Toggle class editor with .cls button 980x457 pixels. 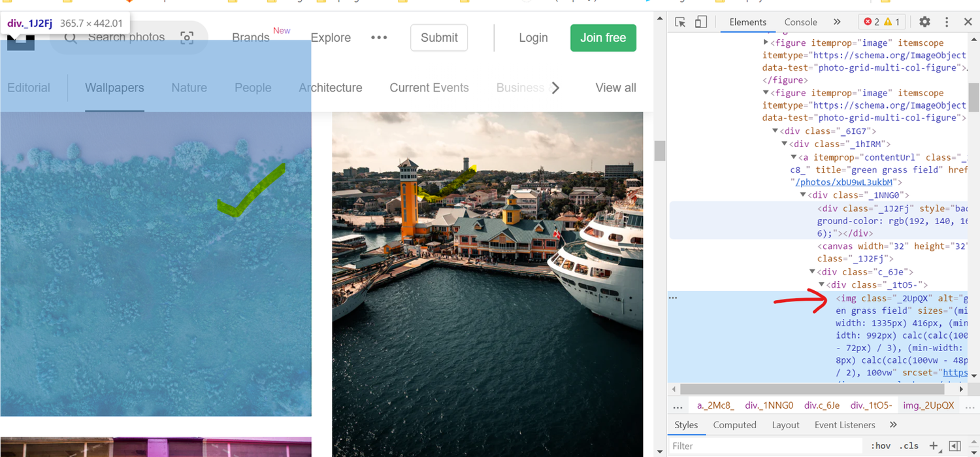point(909,446)
